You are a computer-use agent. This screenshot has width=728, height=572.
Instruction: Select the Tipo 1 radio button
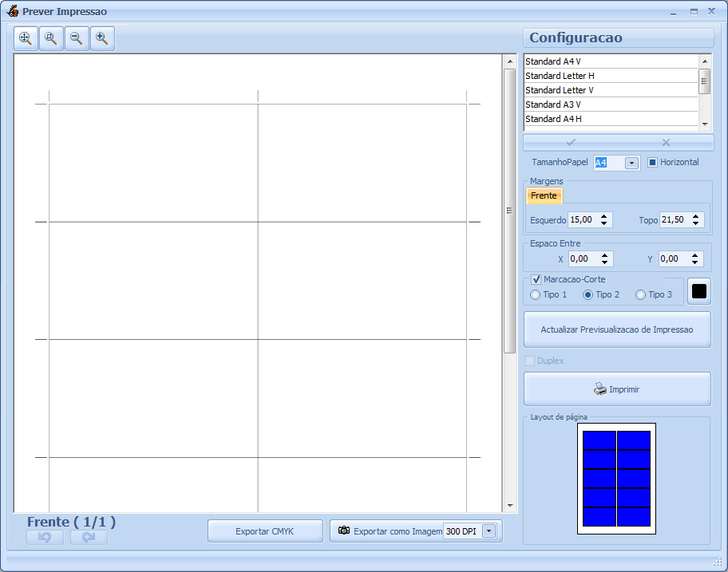(535, 294)
